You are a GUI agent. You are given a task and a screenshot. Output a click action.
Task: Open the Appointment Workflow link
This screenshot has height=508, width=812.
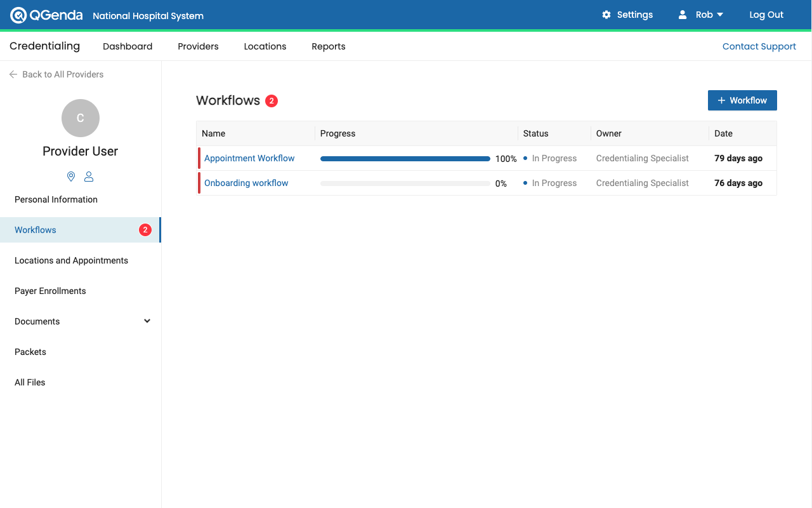(x=249, y=158)
